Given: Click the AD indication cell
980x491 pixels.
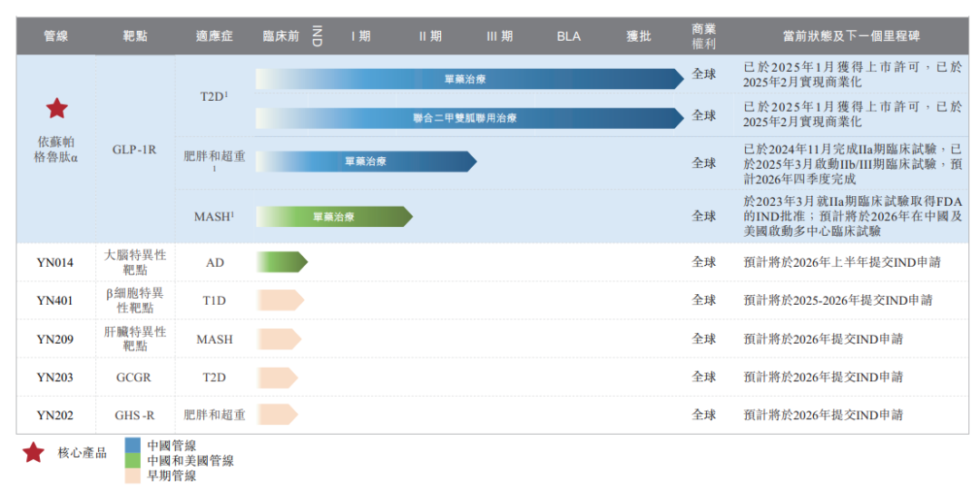Looking at the screenshot, I should click(x=215, y=262).
